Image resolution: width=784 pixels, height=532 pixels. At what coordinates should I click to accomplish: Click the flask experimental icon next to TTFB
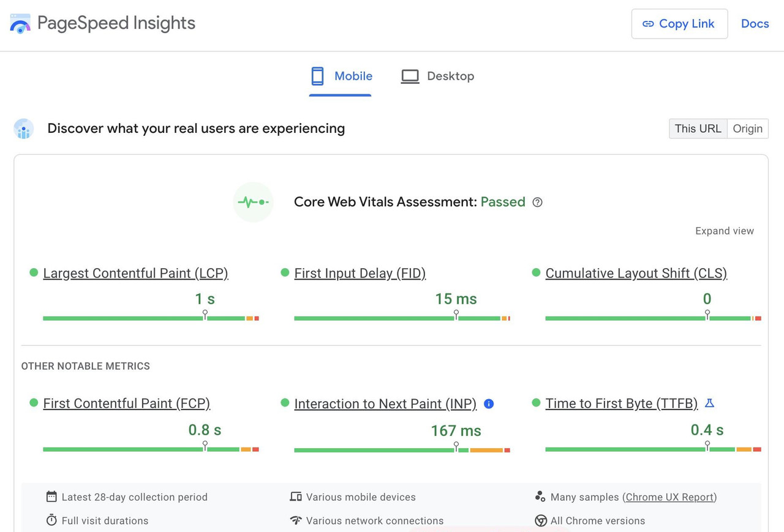point(709,403)
